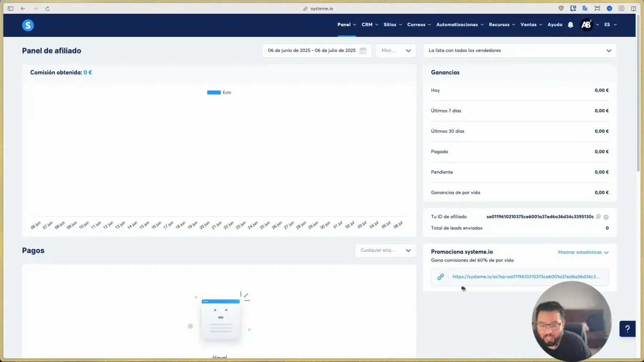The height and width of the screenshot is (362, 644).
Task: Toggle the Euro legend swatch in chart
Action: point(214,92)
